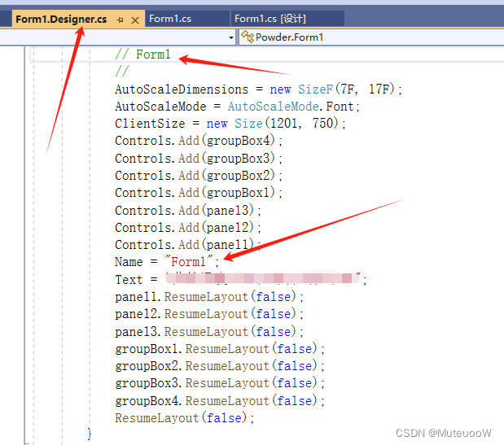The width and height of the screenshot is (504, 445).
Task: Click the groupBox1.ResumeLayout(false) line
Action: (x=220, y=349)
